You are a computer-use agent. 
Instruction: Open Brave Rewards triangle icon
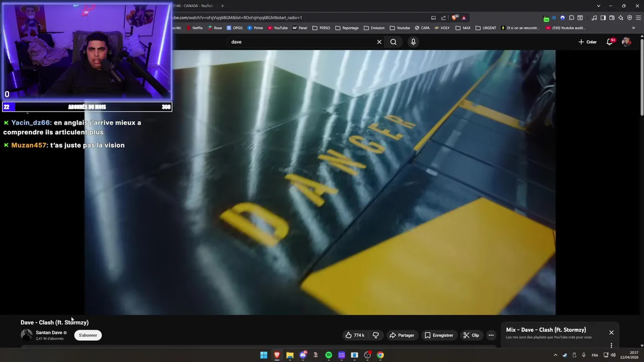[x=464, y=18]
